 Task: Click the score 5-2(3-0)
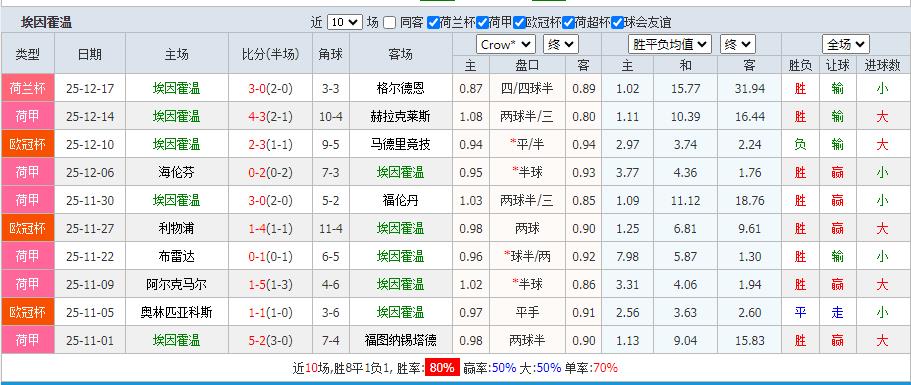[x=270, y=340]
